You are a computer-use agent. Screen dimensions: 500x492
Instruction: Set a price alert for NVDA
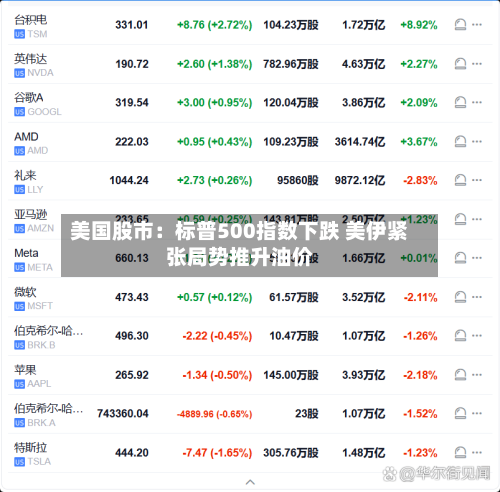tap(460, 64)
